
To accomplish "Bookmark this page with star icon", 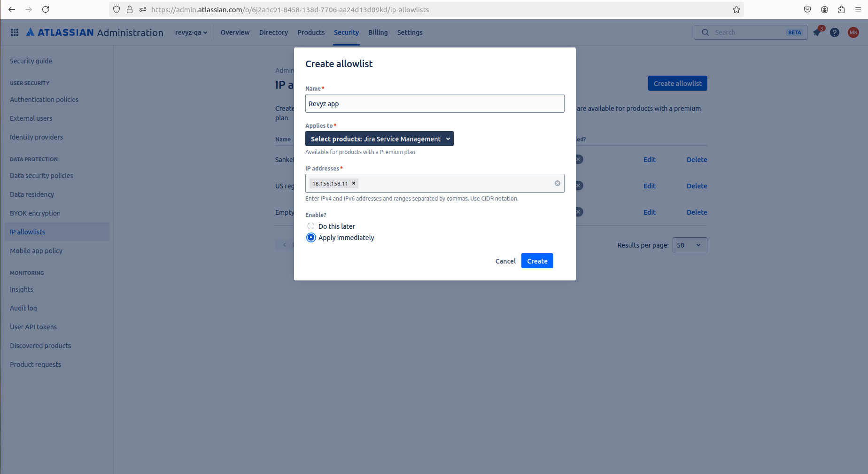I will tap(736, 9).
